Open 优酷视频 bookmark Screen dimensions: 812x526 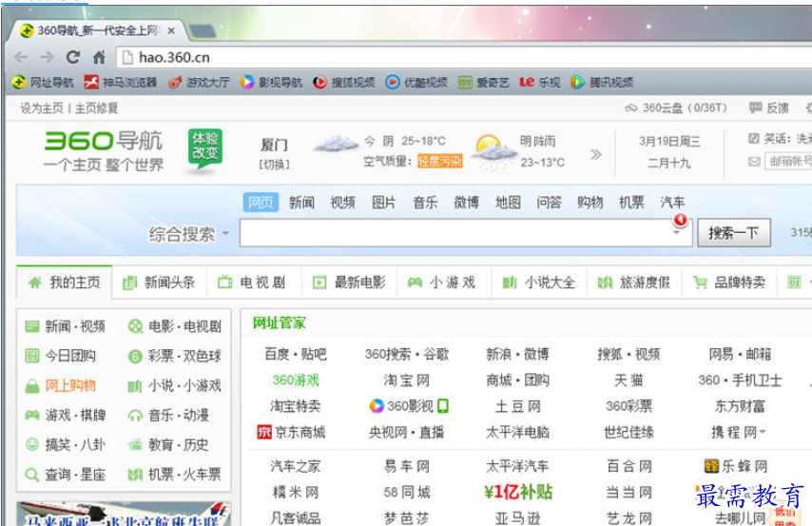(x=416, y=82)
